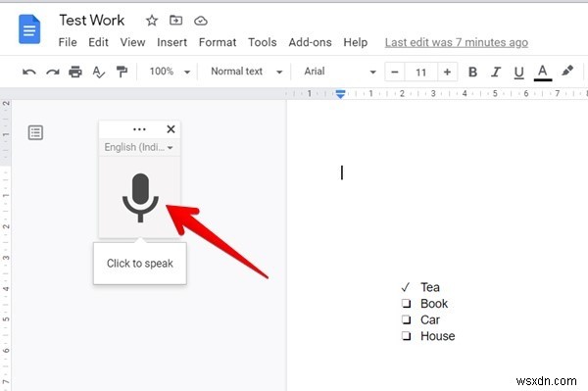Check the House checkbox
The image size is (588, 391).
pyautogui.click(x=406, y=335)
